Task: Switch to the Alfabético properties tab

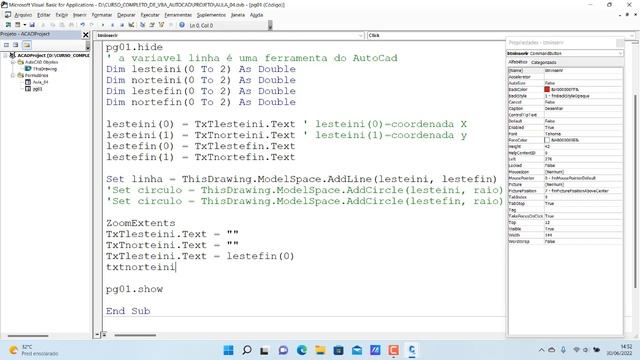Action: 518,62
